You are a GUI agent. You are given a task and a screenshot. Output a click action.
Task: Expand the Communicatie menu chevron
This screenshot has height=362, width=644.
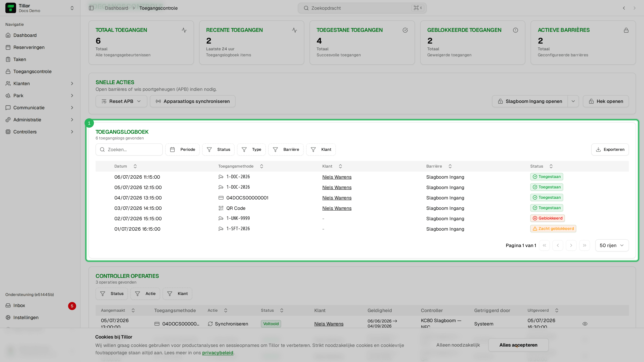click(x=72, y=108)
